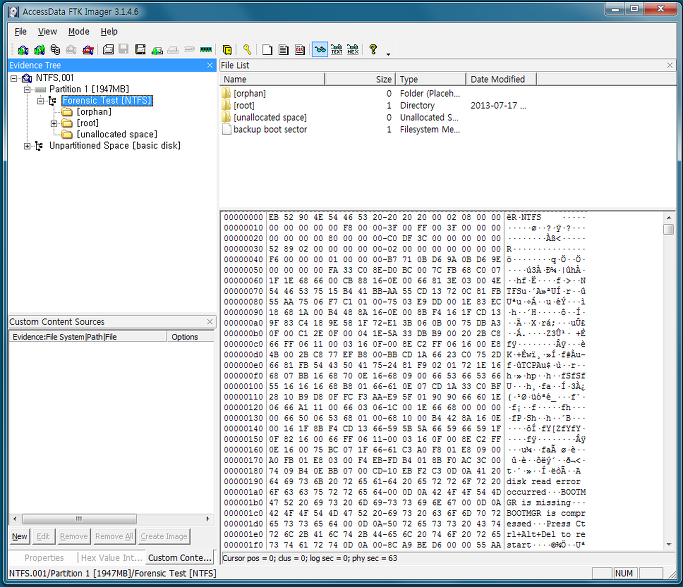683x587 pixels.
Task: Select Forensic Test [NTFS] tree item
Action: point(107,101)
